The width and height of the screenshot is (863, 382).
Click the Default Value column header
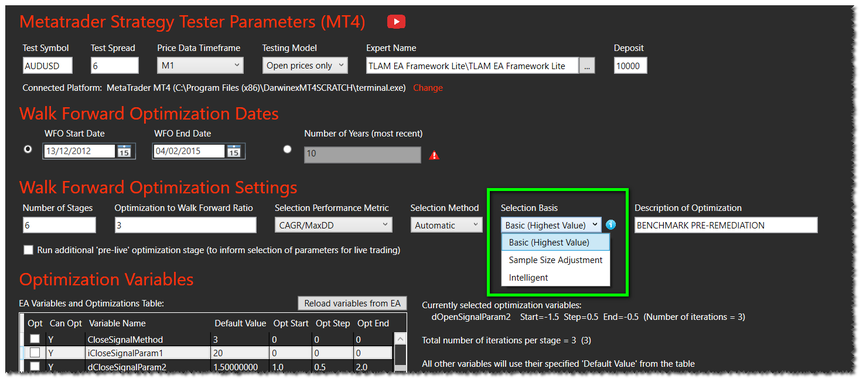pos(240,323)
